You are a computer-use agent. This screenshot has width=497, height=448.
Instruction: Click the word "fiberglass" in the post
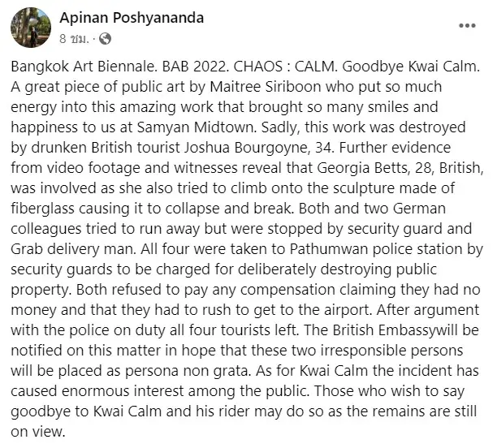click(43, 209)
